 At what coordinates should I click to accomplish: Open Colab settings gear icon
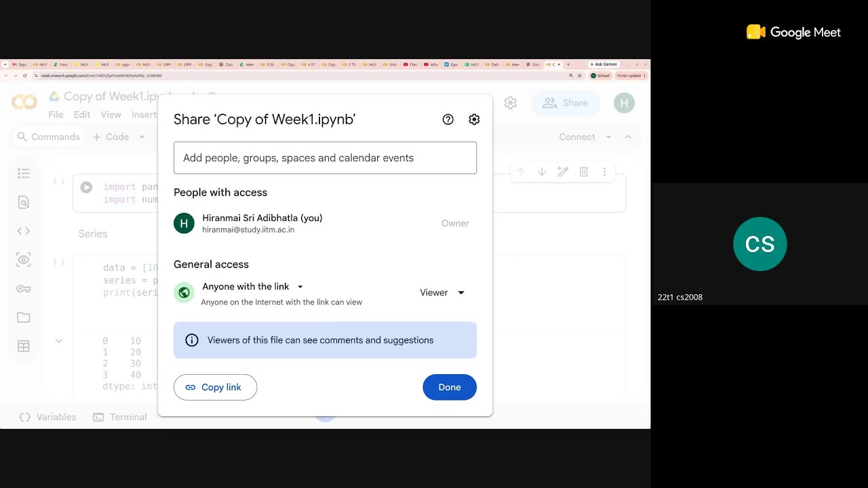coord(511,103)
